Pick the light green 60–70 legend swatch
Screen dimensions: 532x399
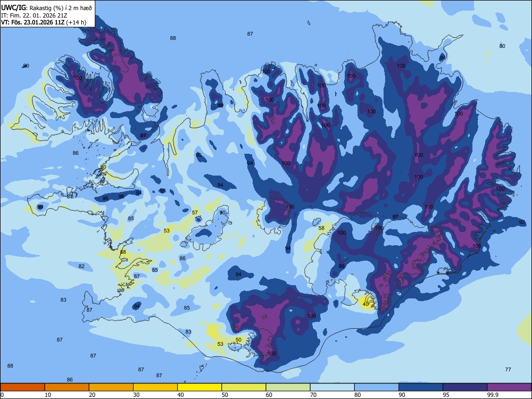click(x=288, y=387)
